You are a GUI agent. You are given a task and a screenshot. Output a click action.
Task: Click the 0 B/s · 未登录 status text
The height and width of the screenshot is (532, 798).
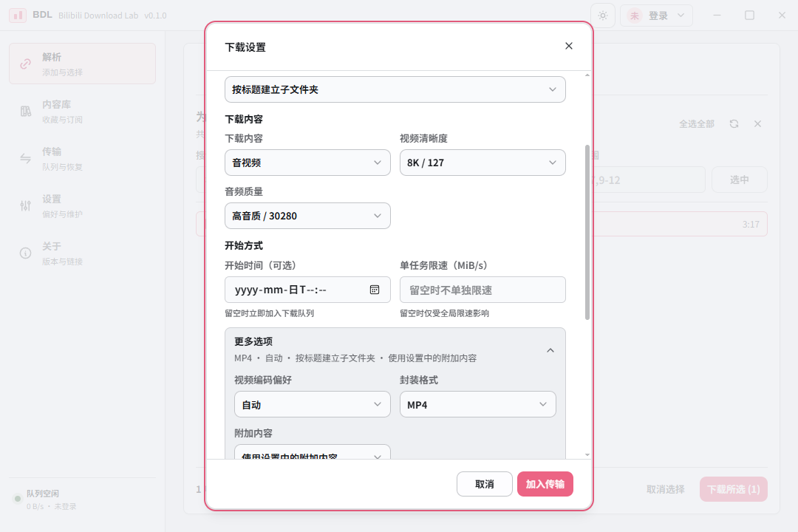pyautogui.click(x=52, y=507)
